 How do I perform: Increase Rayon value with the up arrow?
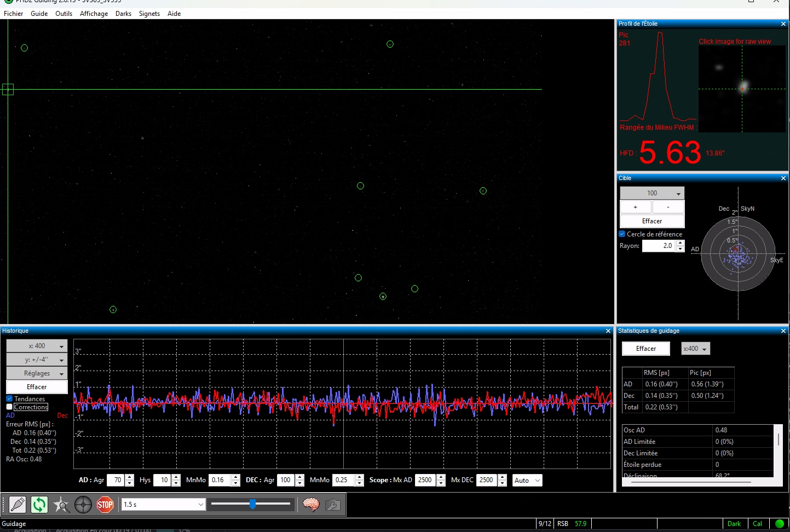(681, 243)
